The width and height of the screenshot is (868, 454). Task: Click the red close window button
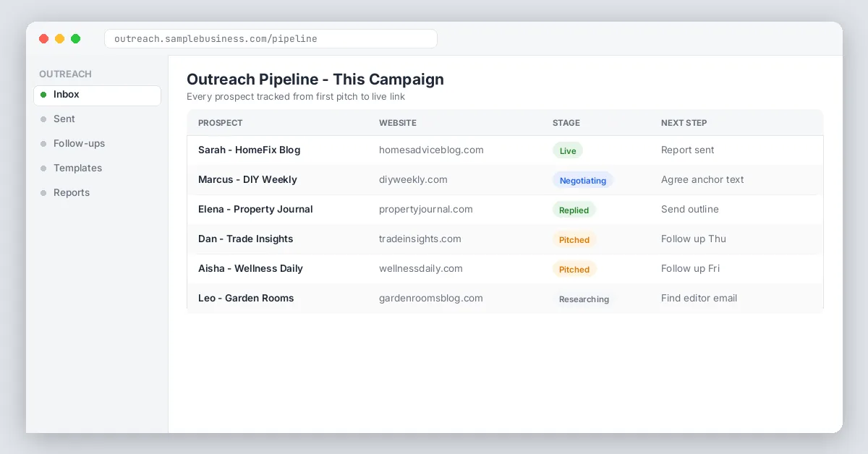point(43,39)
